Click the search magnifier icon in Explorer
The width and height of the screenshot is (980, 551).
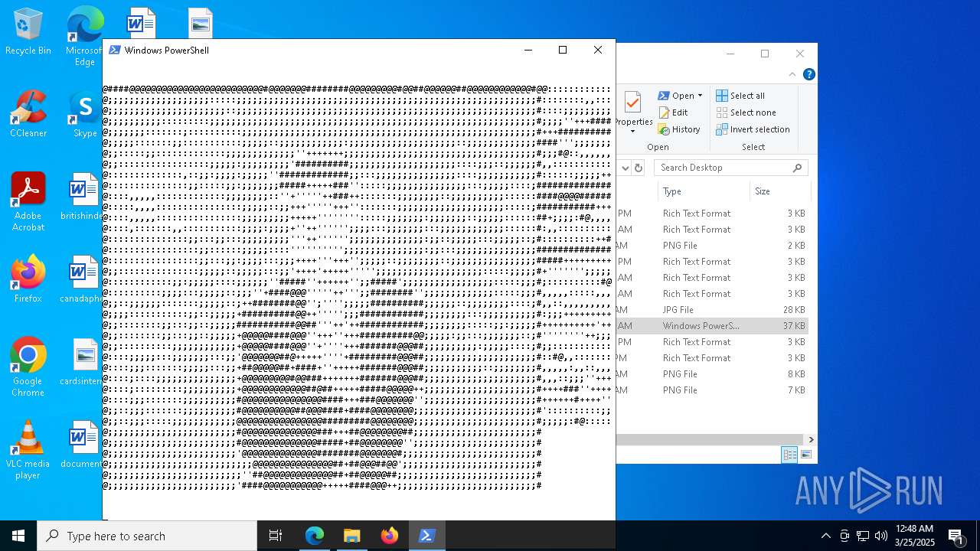797,168
